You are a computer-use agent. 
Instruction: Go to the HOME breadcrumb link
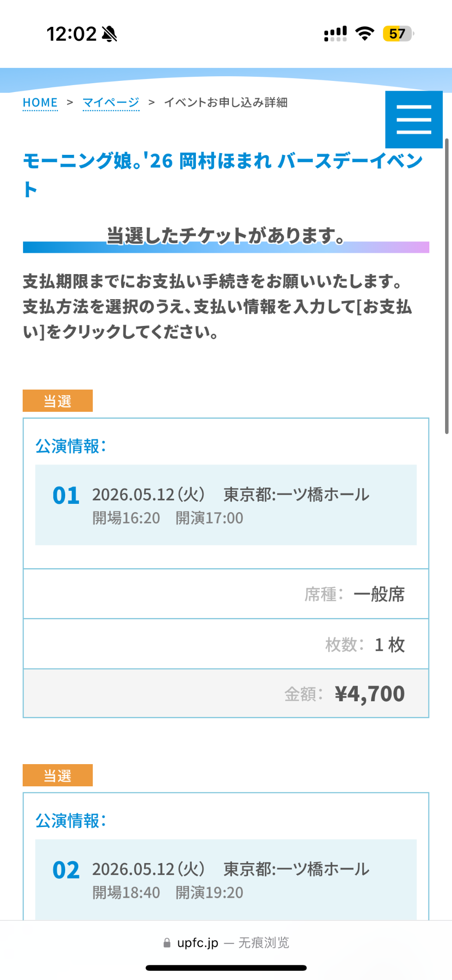click(x=40, y=102)
